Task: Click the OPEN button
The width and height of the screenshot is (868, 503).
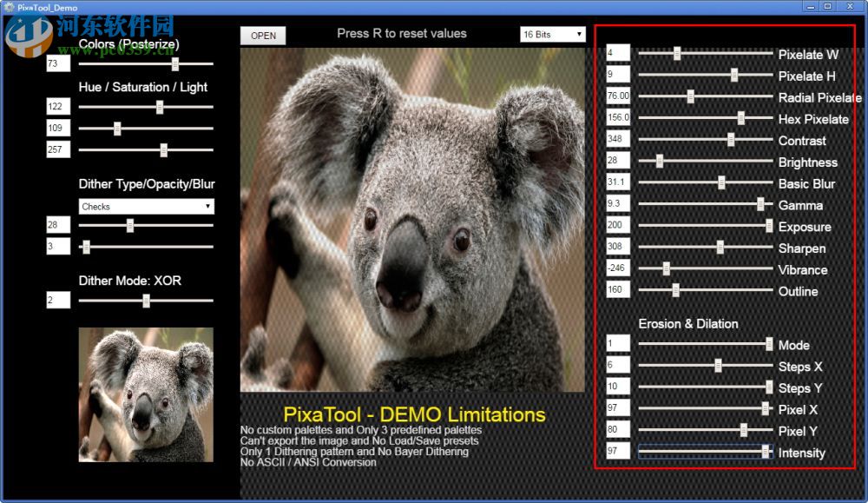Action: click(263, 36)
